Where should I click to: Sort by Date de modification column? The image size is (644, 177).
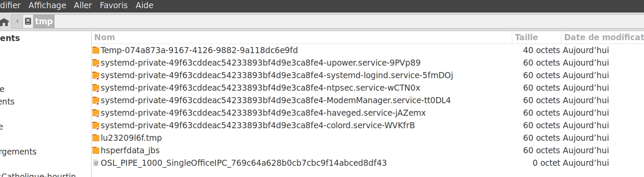click(x=603, y=38)
